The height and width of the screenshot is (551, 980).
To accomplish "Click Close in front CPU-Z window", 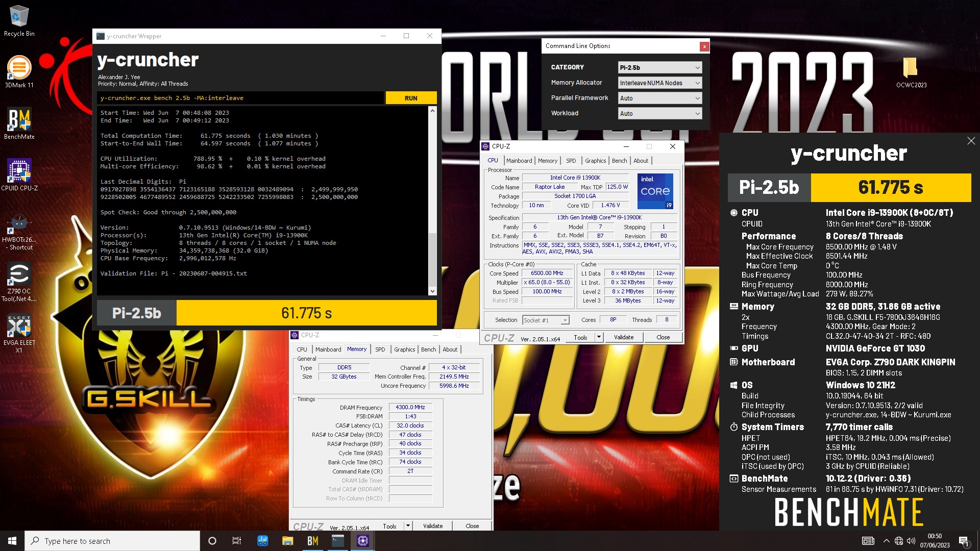I will 663,337.
